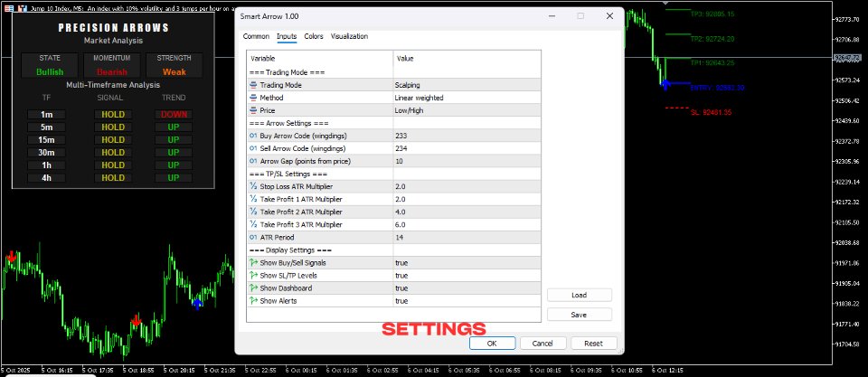The image size is (868, 377).
Task: Click the 1h HOLD signal cell
Action: tap(113, 165)
